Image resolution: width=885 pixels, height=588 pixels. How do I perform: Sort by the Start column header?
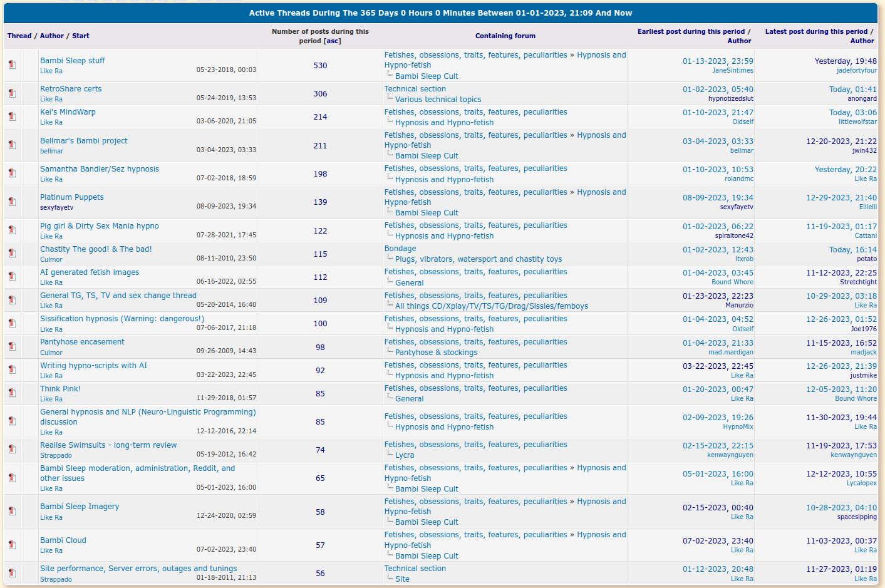click(80, 36)
